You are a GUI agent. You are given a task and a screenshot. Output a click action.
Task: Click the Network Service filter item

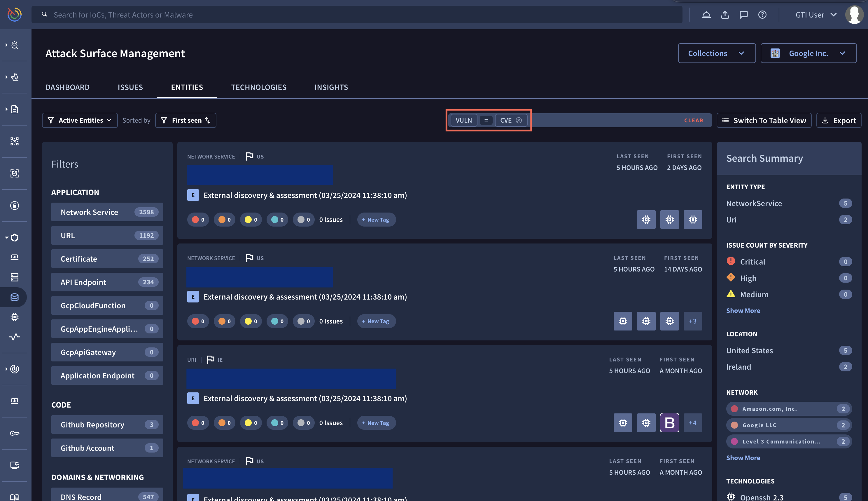point(107,212)
